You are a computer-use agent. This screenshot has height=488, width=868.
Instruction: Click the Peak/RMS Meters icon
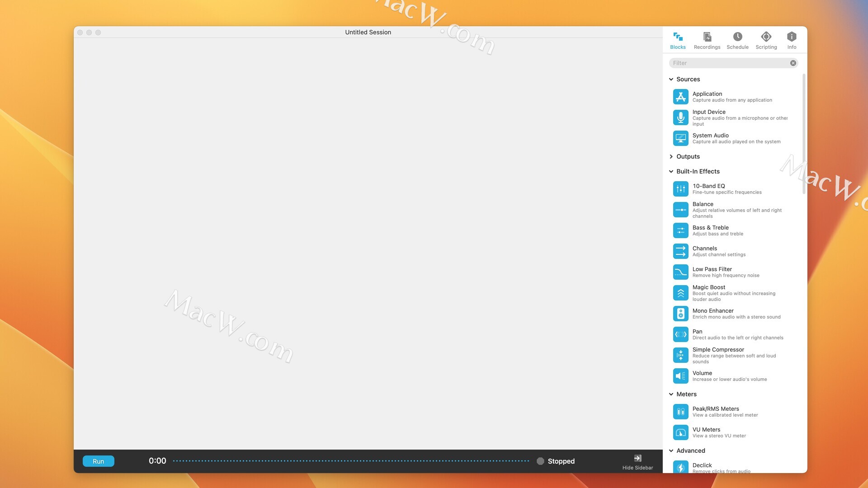click(680, 412)
